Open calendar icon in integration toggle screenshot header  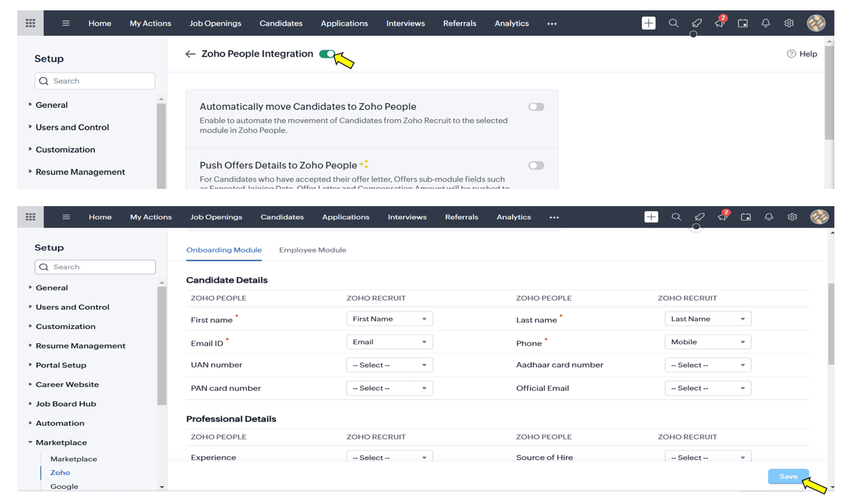click(x=743, y=23)
